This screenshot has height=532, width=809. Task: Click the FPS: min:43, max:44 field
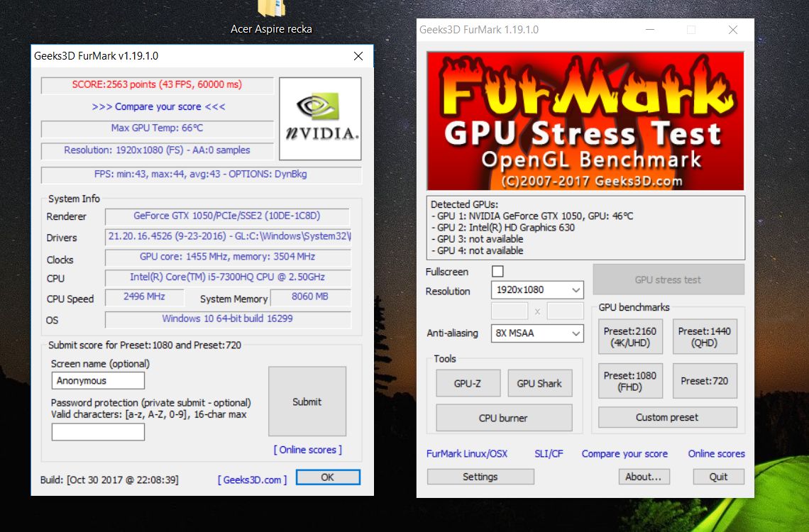coord(202,174)
